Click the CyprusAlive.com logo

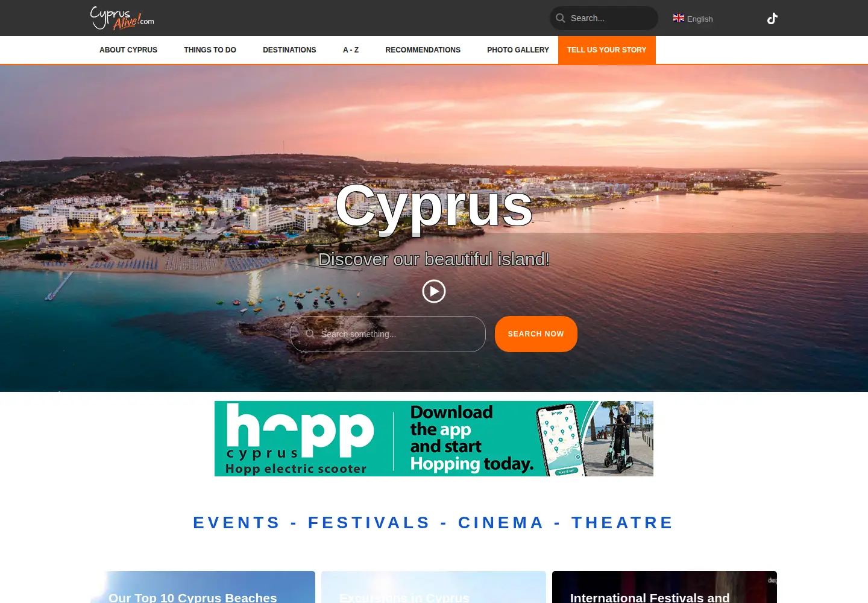pos(122,17)
